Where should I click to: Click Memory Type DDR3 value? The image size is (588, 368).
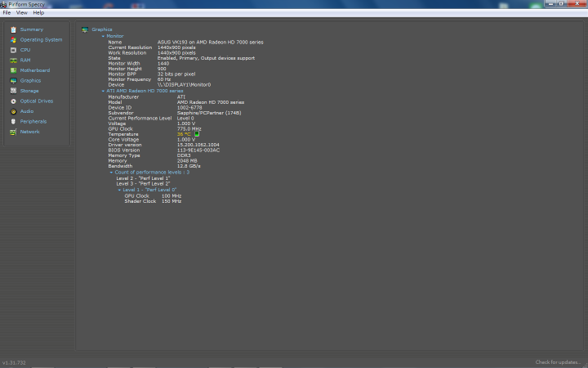tap(184, 155)
